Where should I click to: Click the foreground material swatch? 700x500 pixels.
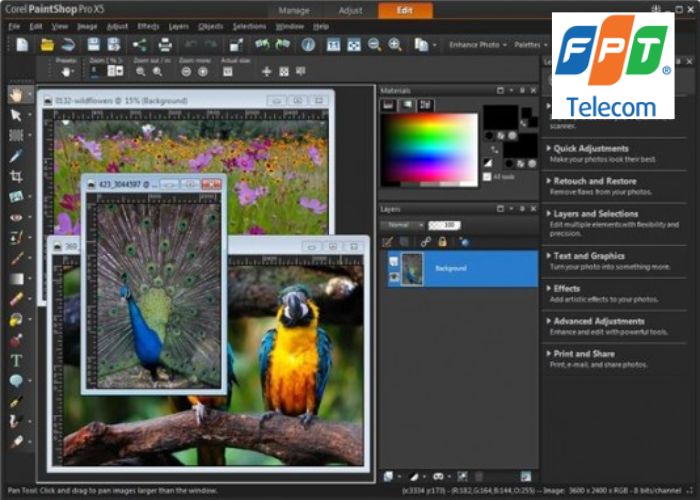click(501, 118)
